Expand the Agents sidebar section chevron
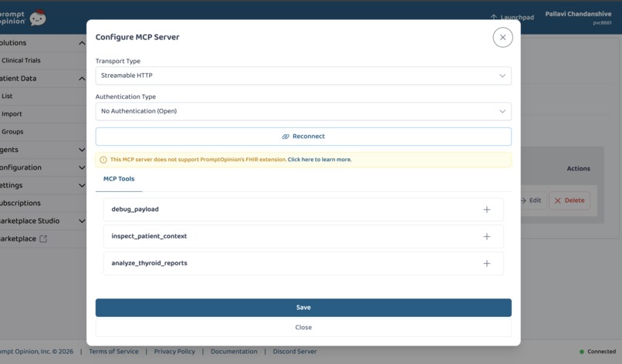Image resolution: width=622 pixels, height=364 pixels. 82,150
